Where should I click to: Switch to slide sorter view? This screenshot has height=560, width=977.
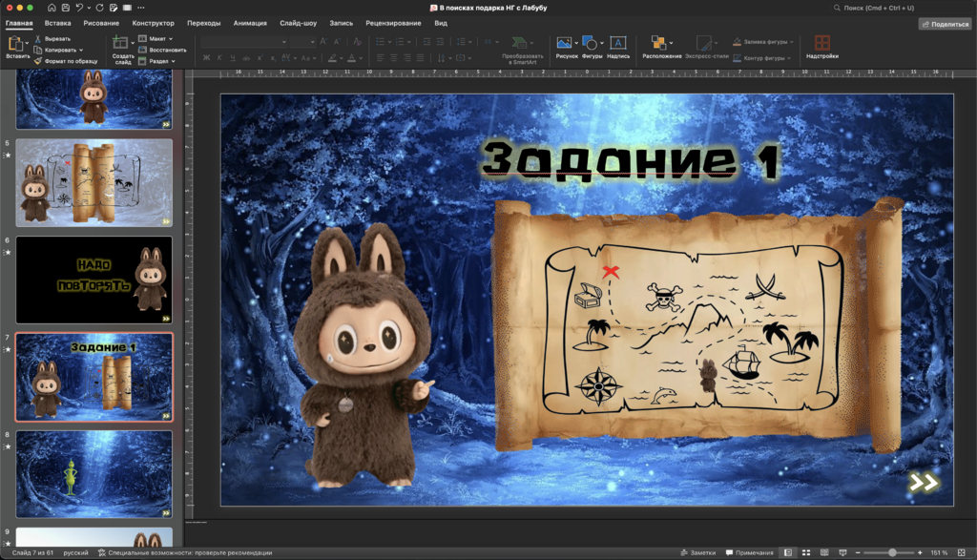(x=805, y=552)
